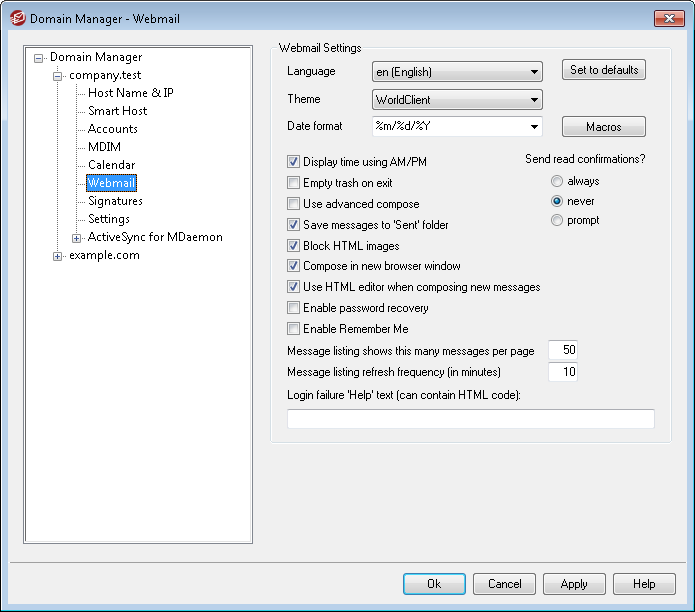Viewport: 695px width, 612px height.
Task: Open the Date format combo box
Action: pos(457,127)
